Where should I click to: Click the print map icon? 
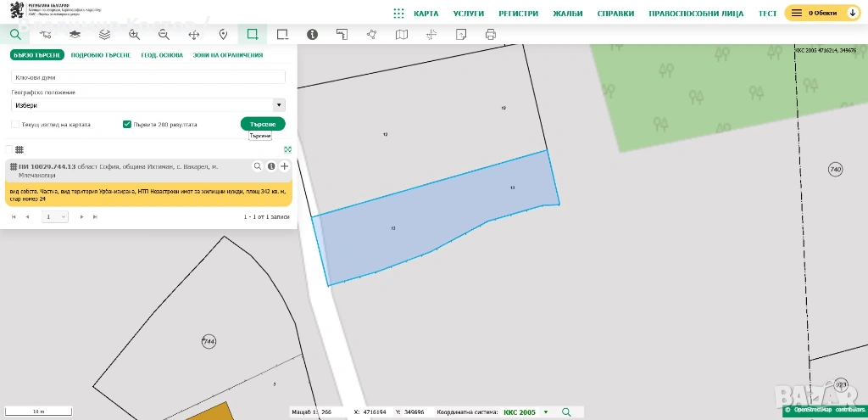click(x=490, y=35)
